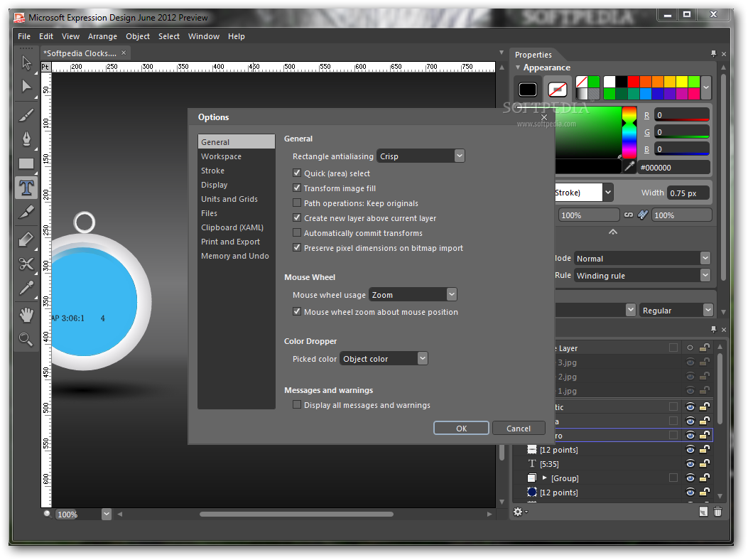Screen dimensions: 748x560
Task: Hide the [Group] object with eye icon
Action: pos(690,478)
